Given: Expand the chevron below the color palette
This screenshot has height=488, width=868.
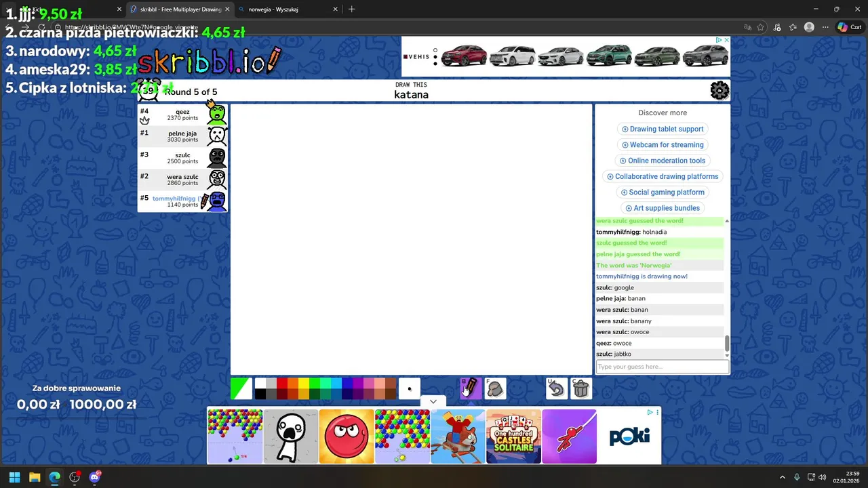Looking at the screenshot, I should [x=433, y=401].
